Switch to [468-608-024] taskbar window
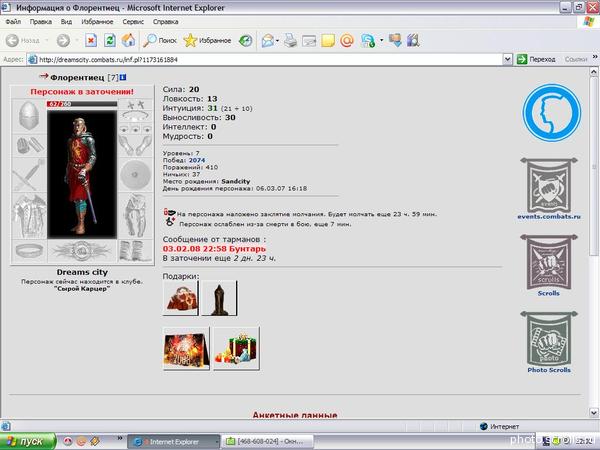 268,442
